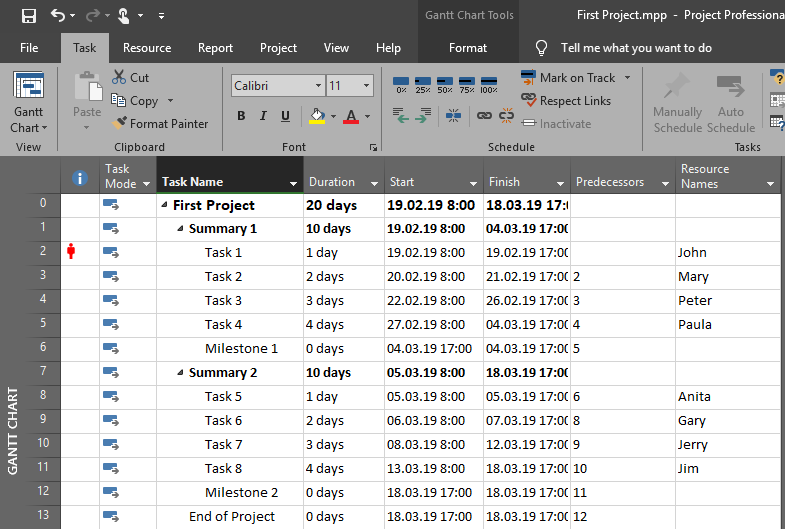The height and width of the screenshot is (529, 785).
Task: Click the Auto Schedule icon
Action: point(730,104)
